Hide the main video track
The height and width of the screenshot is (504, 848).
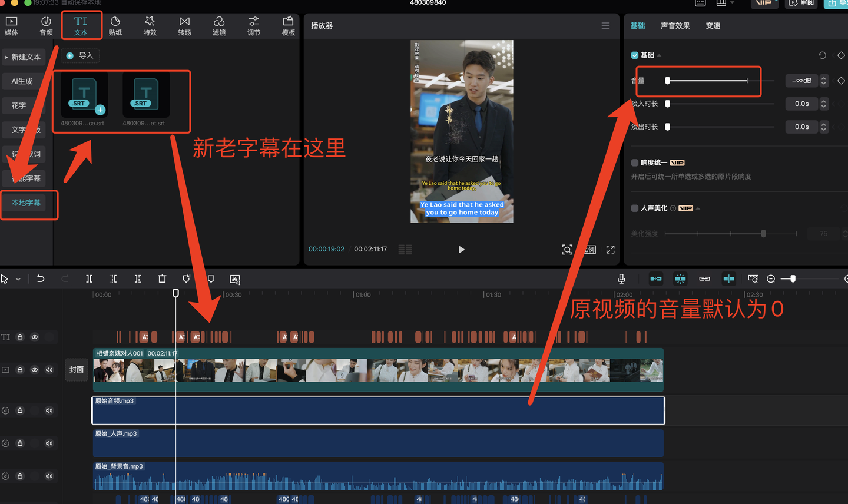click(35, 370)
